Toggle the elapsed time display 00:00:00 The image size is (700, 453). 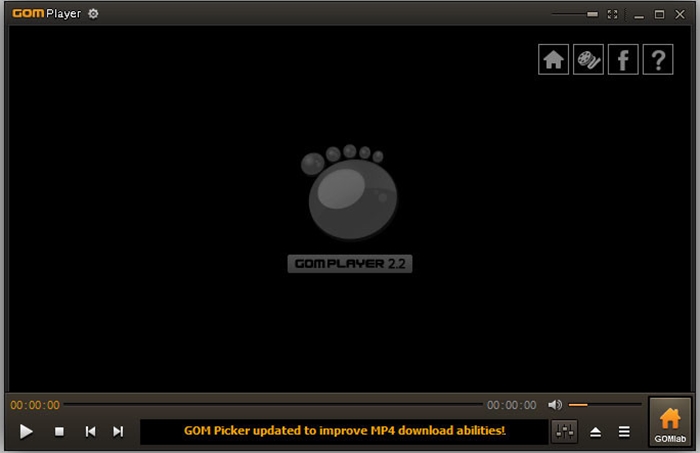(x=35, y=405)
